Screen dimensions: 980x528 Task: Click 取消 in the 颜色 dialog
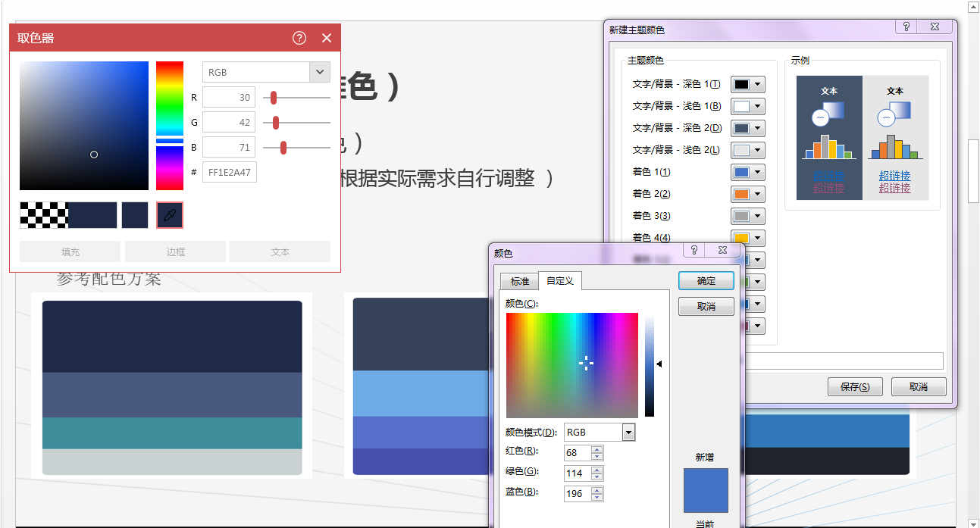(x=706, y=306)
